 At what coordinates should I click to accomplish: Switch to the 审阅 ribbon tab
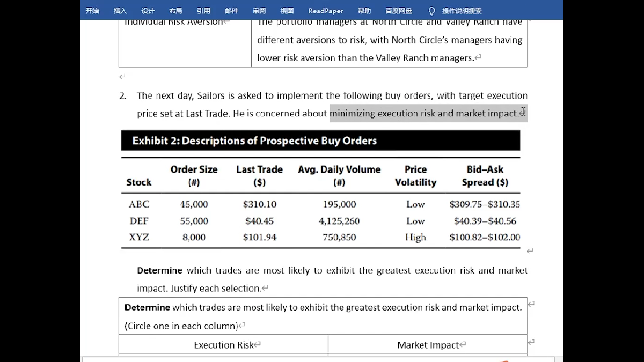(x=259, y=11)
